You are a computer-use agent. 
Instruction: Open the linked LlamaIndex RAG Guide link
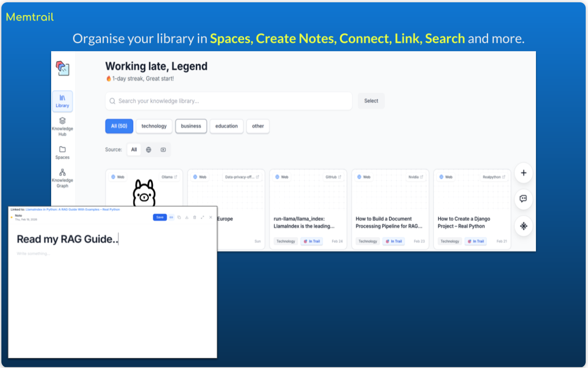pyautogui.click(x=73, y=210)
